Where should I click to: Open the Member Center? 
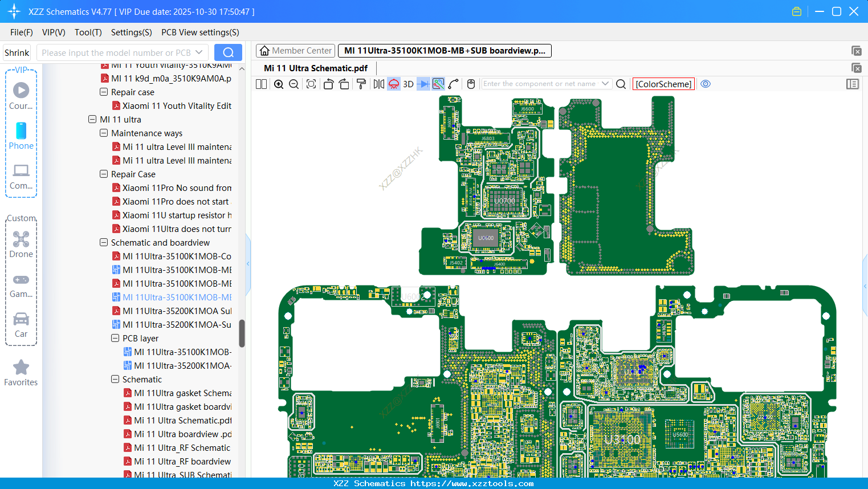click(295, 50)
